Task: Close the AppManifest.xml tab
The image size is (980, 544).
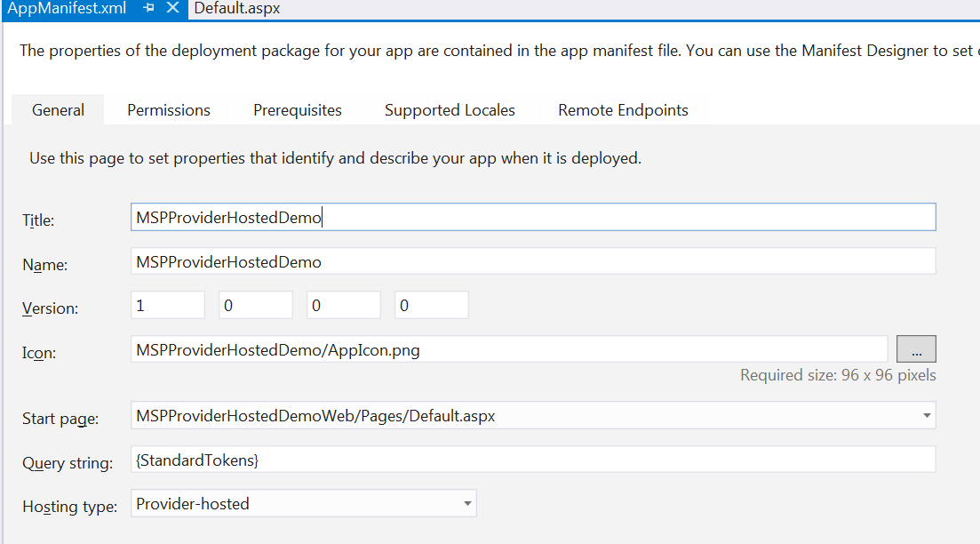Action: pos(172,7)
